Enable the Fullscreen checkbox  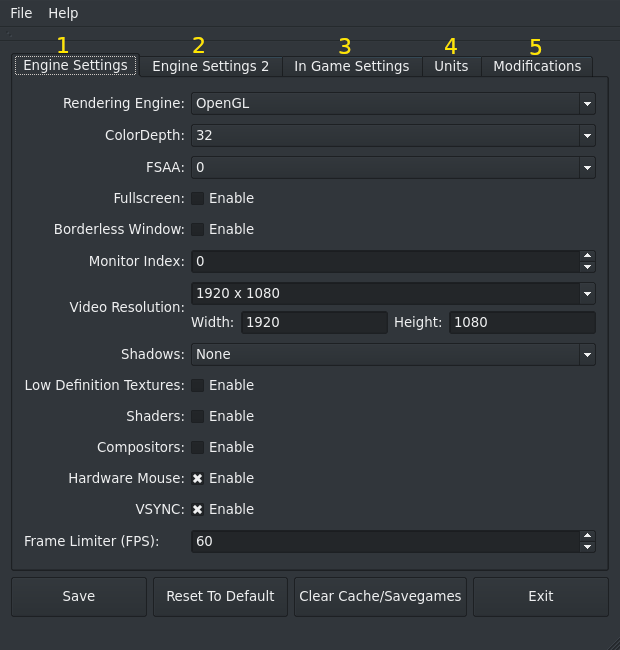click(x=198, y=198)
